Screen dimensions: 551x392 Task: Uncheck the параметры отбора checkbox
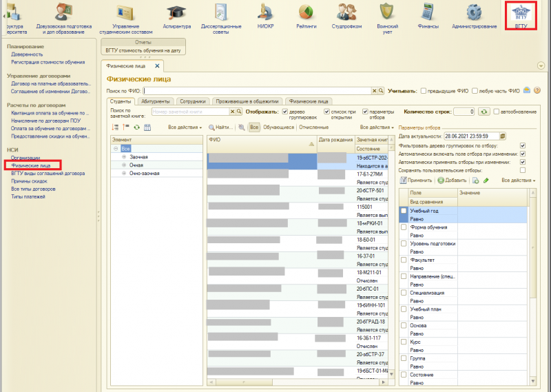pyautogui.click(x=365, y=112)
